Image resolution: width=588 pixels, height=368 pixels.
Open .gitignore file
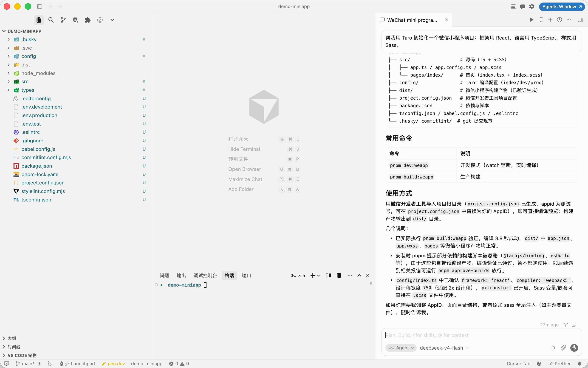point(75,141)
